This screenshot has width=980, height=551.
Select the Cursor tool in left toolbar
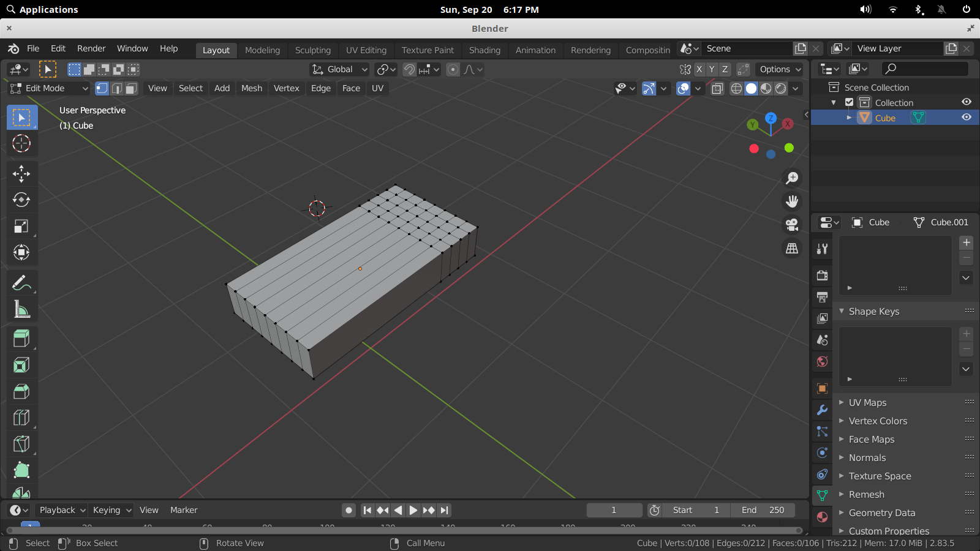[x=21, y=143]
